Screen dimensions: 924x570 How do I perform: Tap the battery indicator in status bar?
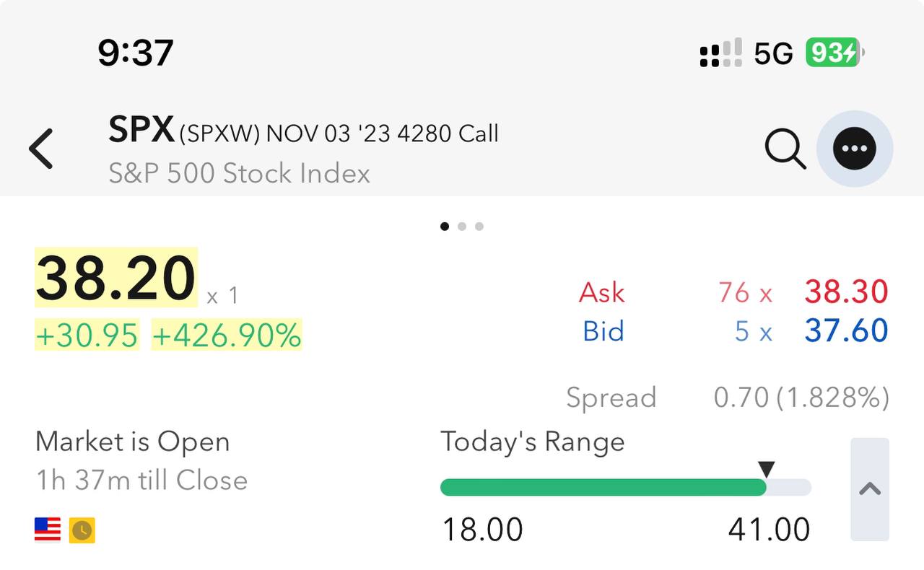[834, 53]
